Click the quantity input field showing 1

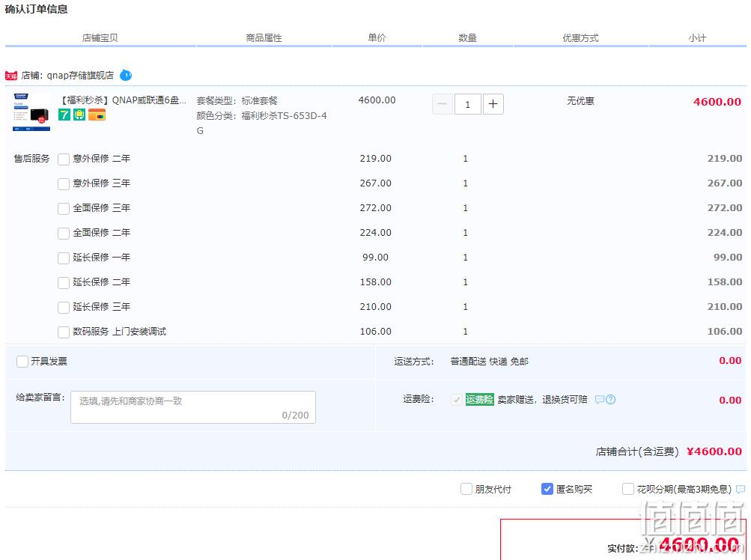[x=467, y=104]
